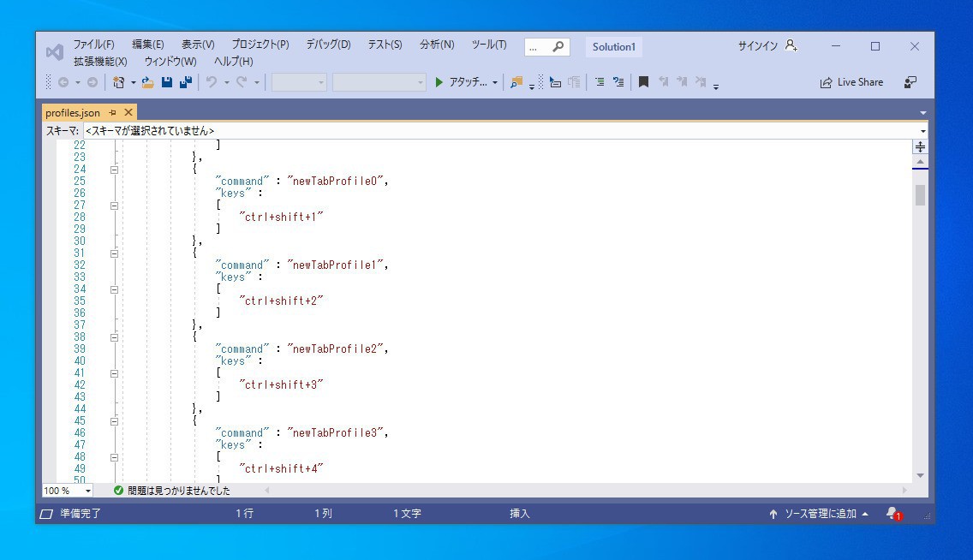This screenshot has height=560, width=973.
Task: Click the Find in Files icon
Action: 516,82
